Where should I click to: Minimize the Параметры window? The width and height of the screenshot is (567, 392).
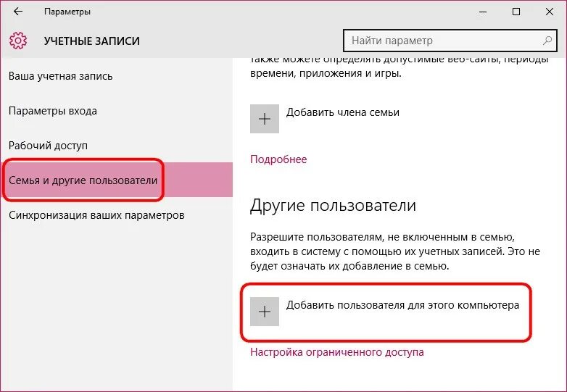coord(483,12)
